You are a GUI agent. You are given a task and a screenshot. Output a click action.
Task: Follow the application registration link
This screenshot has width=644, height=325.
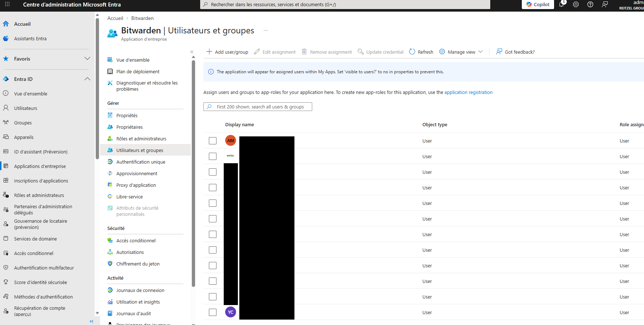pos(468,92)
